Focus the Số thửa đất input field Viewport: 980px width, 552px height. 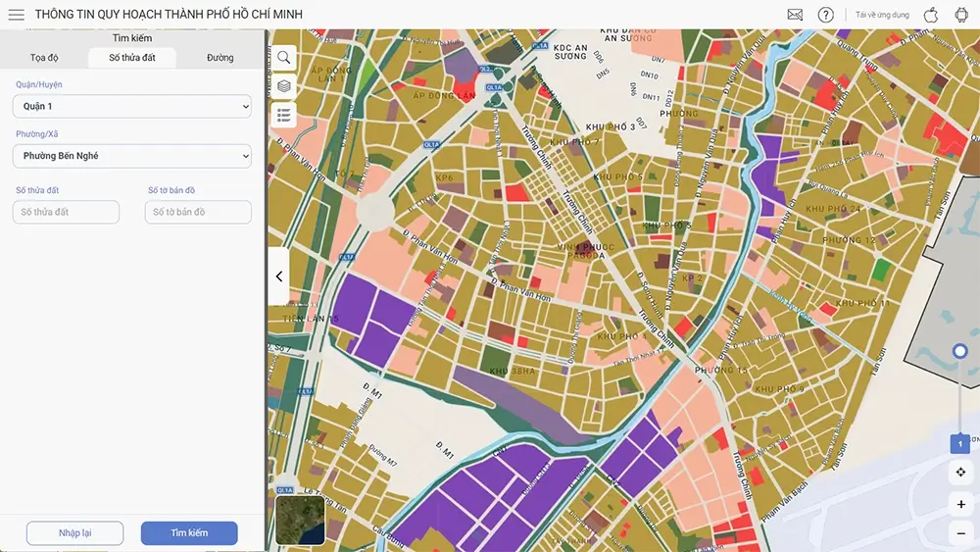click(x=66, y=212)
